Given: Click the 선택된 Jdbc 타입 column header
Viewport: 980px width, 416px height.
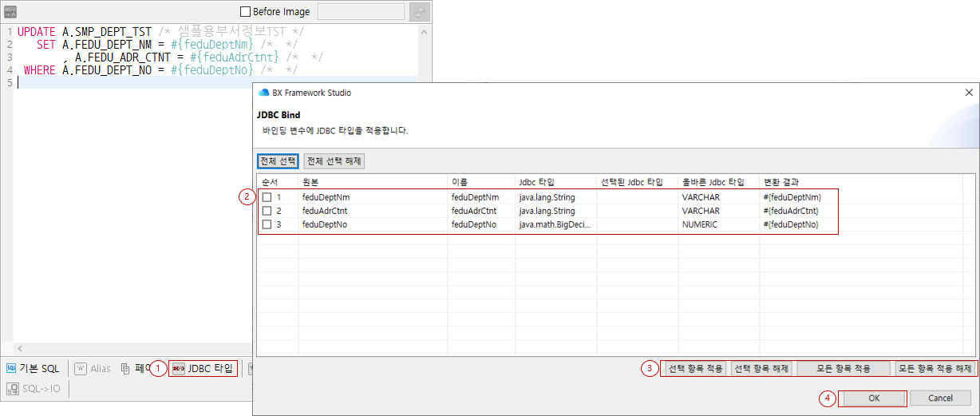Looking at the screenshot, I should pos(636,182).
